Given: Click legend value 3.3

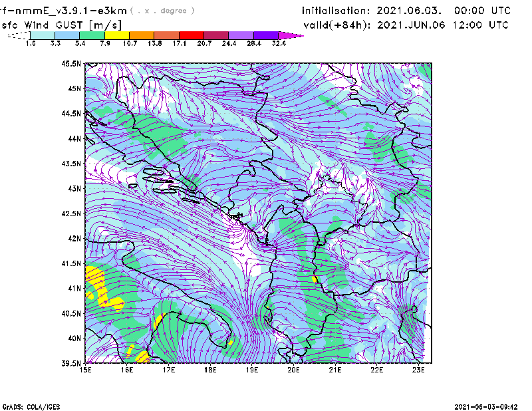Looking at the screenshot, I should [x=55, y=43].
